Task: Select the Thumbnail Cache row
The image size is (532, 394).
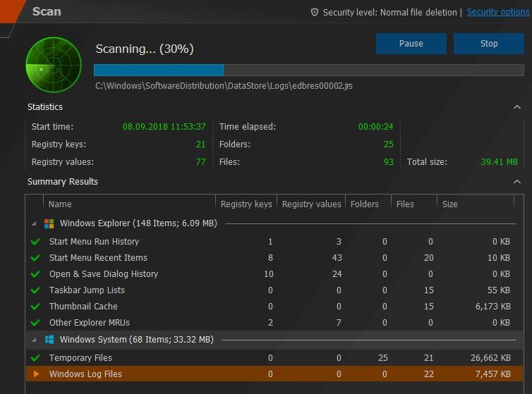Action: tap(274, 307)
